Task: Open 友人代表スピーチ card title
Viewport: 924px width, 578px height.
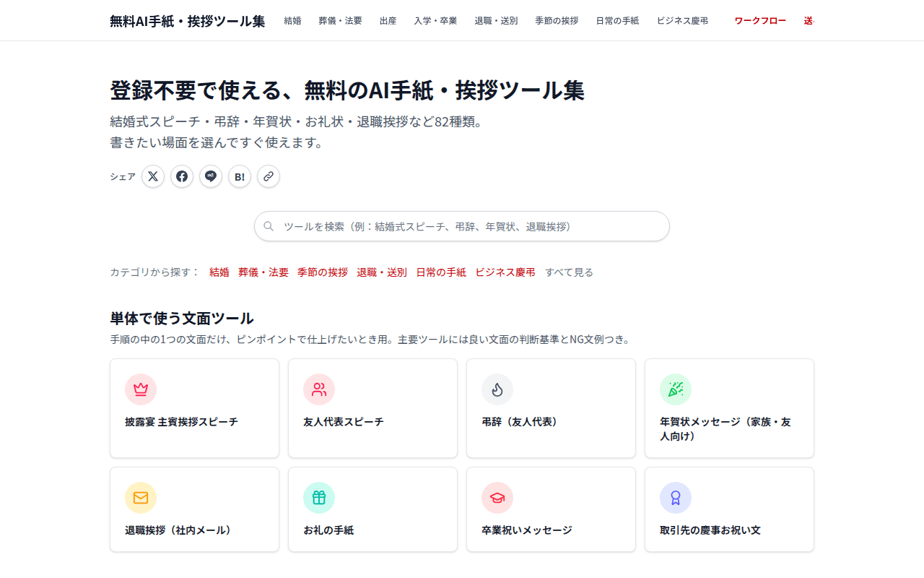Action: click(x=344, y=422)
